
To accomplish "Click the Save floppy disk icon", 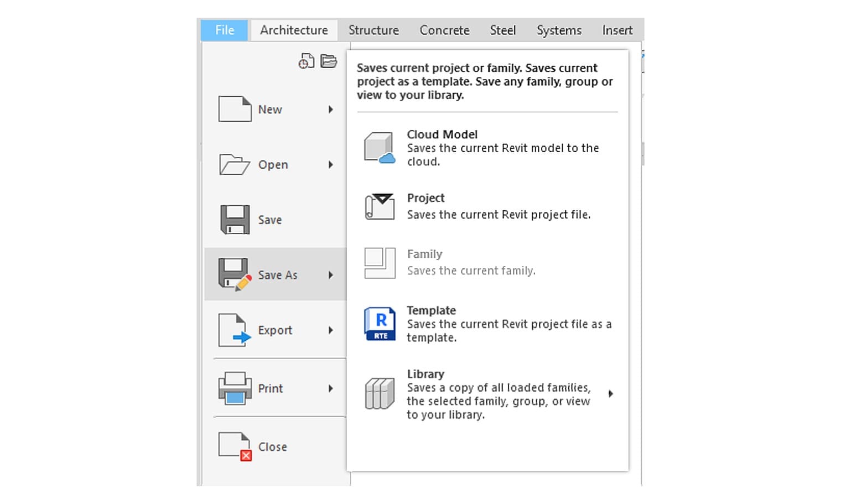I will click(235, 220).
